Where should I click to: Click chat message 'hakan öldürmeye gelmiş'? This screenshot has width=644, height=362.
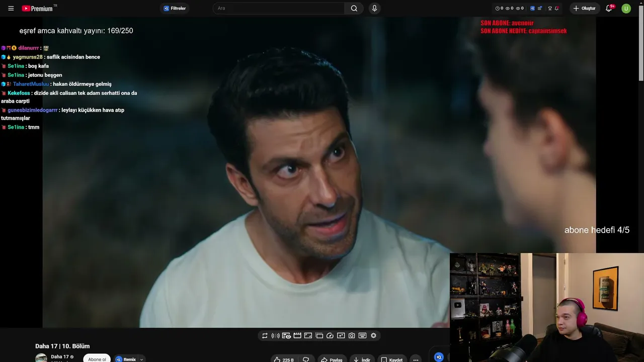(x=83, y=84)
